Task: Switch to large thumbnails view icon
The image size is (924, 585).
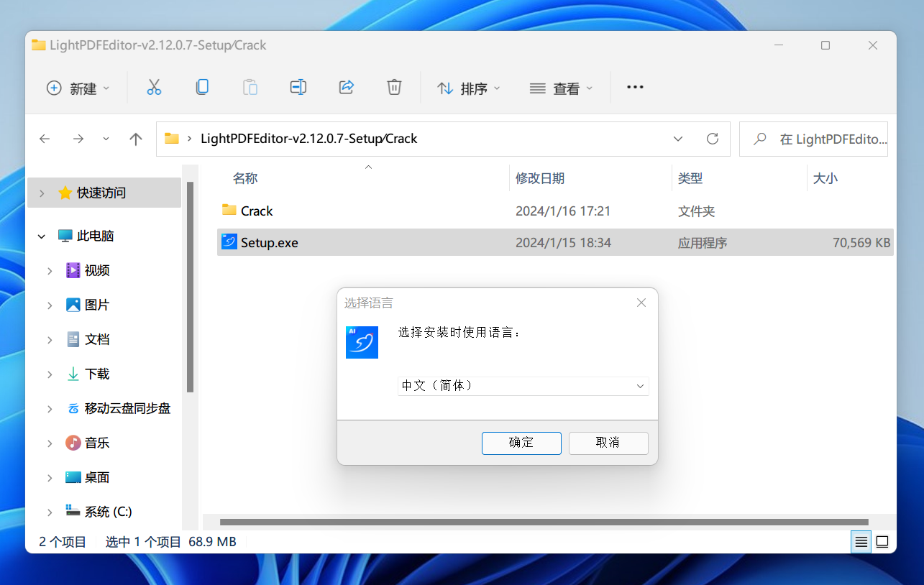Action: [882, 541]
